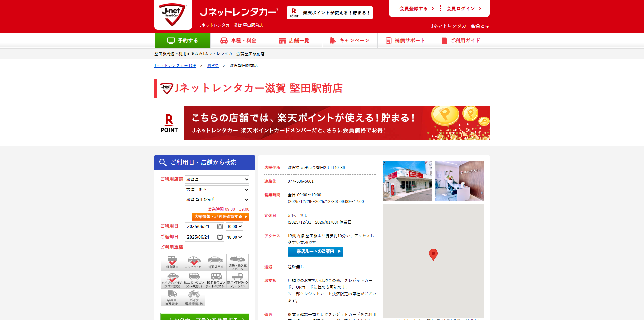Click 会員ログイン link
Screen dimensions: 644x320
tap(464, 9)
